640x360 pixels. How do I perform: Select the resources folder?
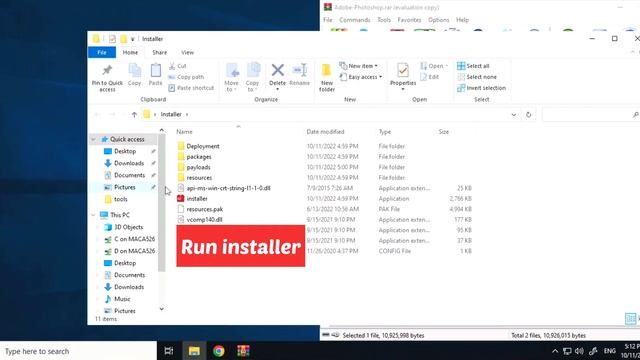click(199, 178)
